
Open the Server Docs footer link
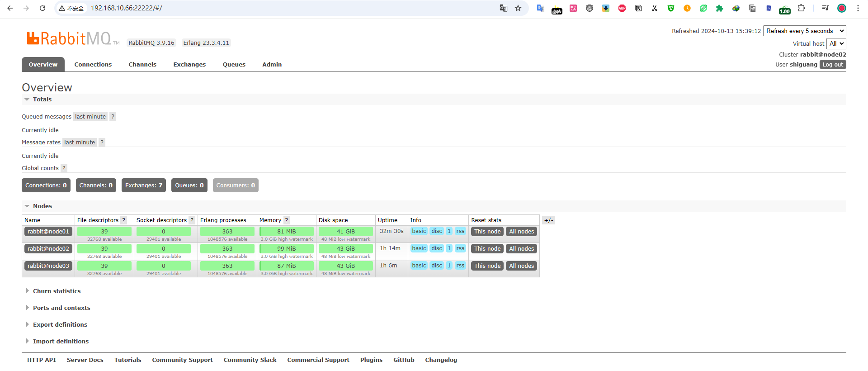(85, 360)
